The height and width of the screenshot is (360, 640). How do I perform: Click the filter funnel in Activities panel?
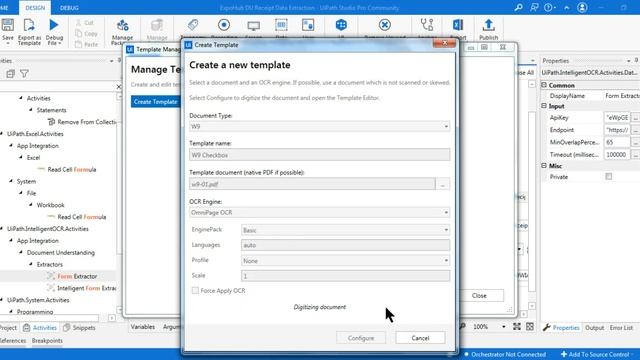(x=24, y=74)
